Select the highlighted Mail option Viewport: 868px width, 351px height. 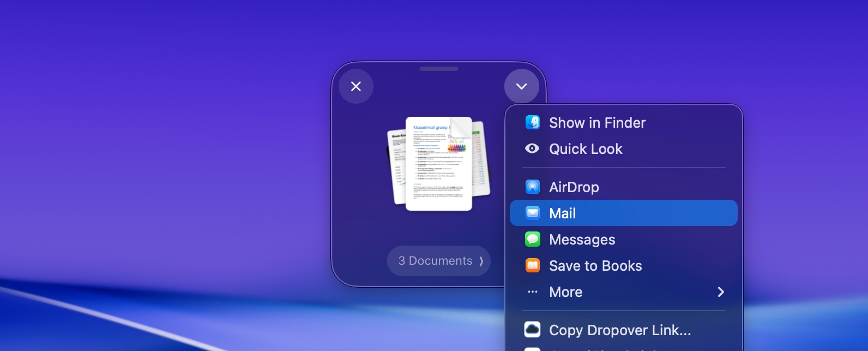623,213
